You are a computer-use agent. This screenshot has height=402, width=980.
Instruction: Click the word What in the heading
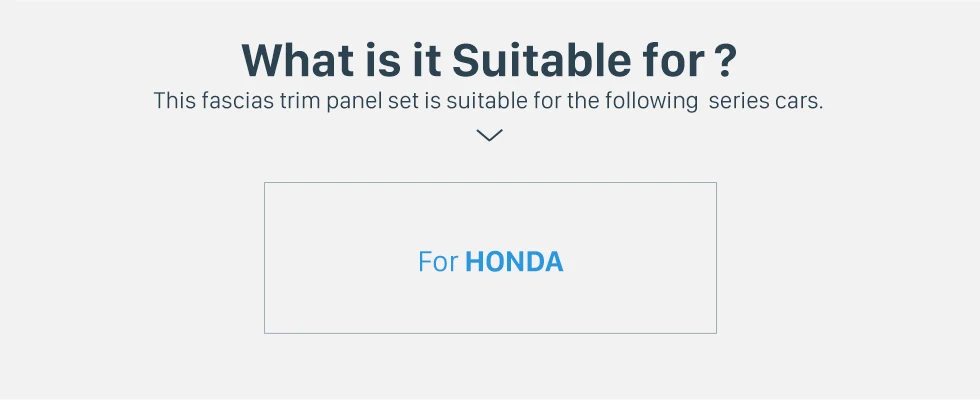(x=297, y=60)
